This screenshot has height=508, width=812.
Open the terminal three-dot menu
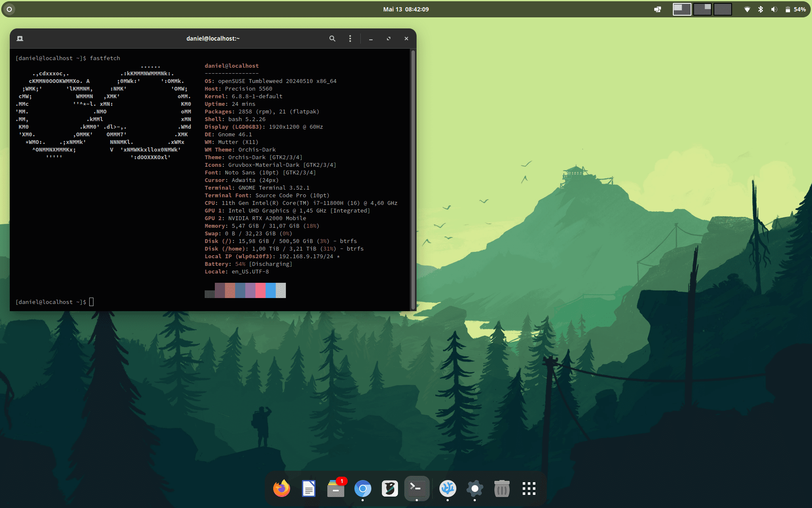tap(350, 39)
